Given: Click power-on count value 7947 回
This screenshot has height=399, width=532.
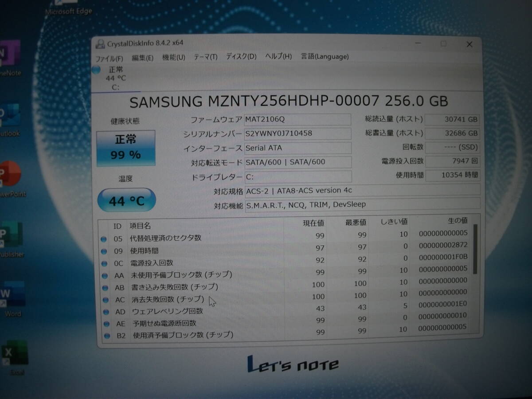Looking at the screenshot, I should (x=452, y=161).
